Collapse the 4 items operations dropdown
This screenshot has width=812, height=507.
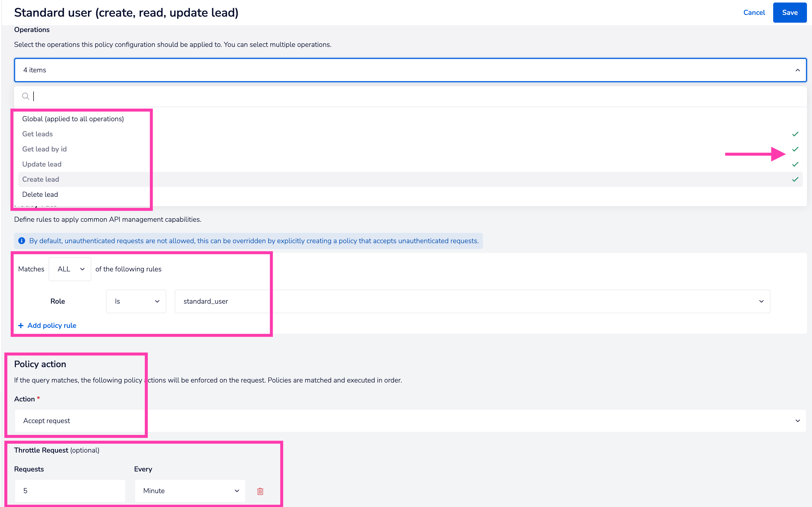pos(797,70)
